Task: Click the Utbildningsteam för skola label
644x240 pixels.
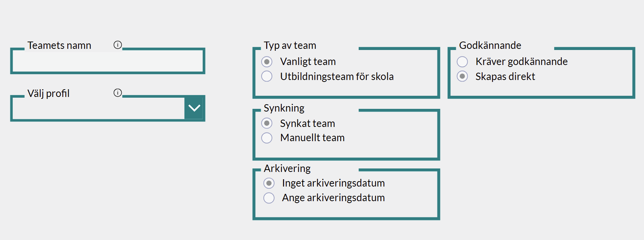Action: pos(337,77)
